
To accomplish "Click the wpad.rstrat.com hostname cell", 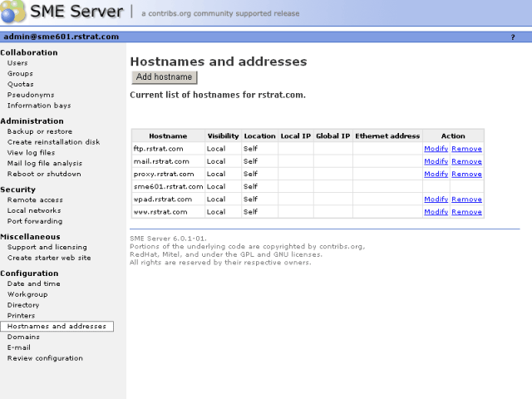I will click(x=168, y=199).
